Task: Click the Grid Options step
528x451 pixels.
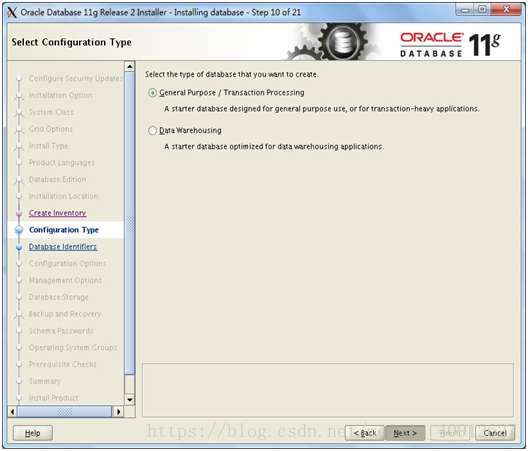Action: click(51, 129)
